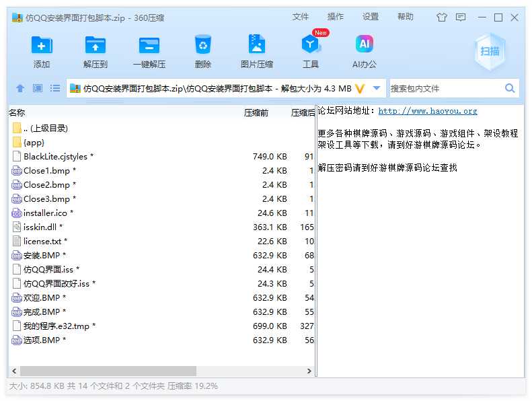532x401 pixels.
Task: Click the Close1.bmp file icon
Action: [17, 170]
